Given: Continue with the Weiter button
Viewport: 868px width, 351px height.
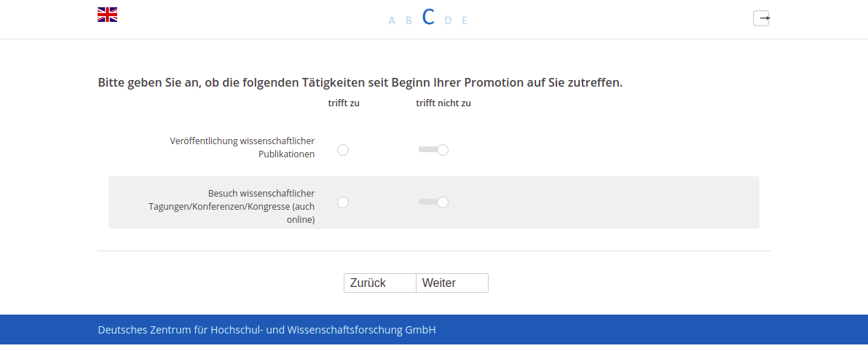Looking at the screenshot, I should [x=452, y=283].
